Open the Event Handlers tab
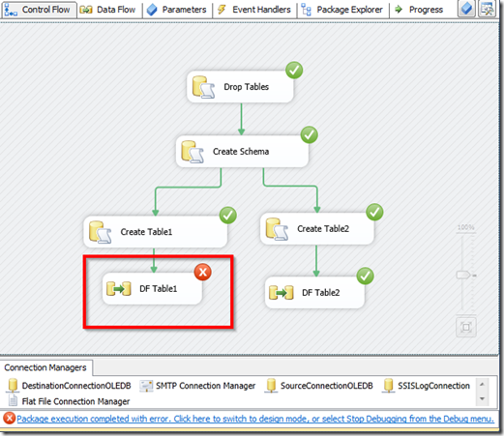Viewport: 504px width, 436px height. 254,10
